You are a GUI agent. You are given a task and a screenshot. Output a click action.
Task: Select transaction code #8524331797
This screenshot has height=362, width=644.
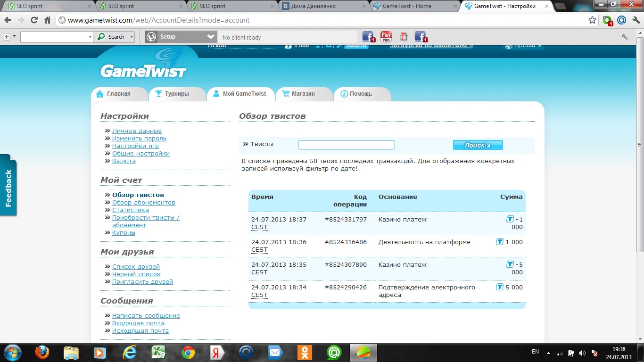coord(346,220)
